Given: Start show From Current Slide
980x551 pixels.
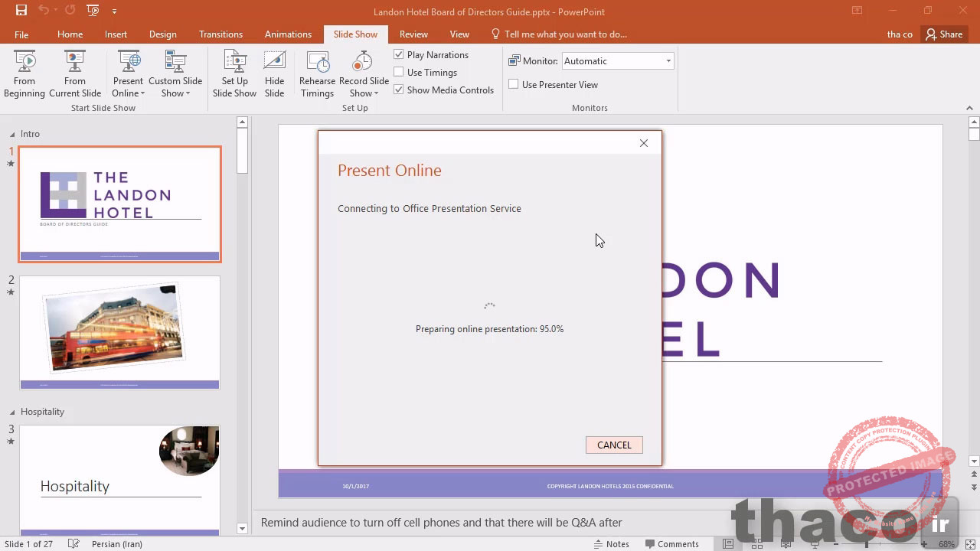Looking at the screenshot, I should point(75,74).
